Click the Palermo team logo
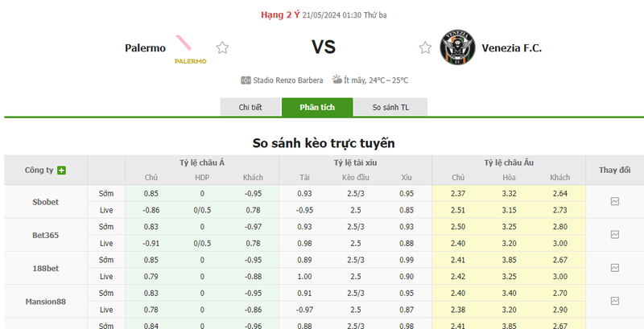The width and height of the screenshot is (644, 329). tap(190, 49)
